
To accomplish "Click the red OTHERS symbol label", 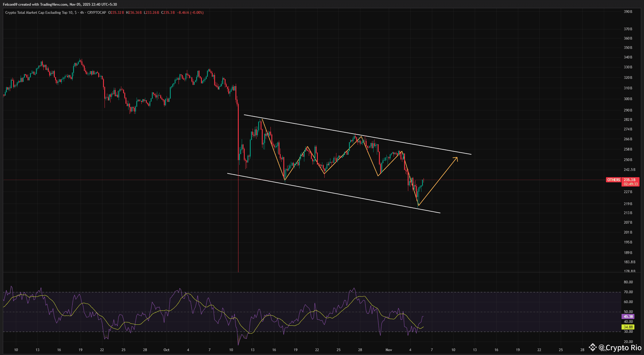I will (613, 180).
